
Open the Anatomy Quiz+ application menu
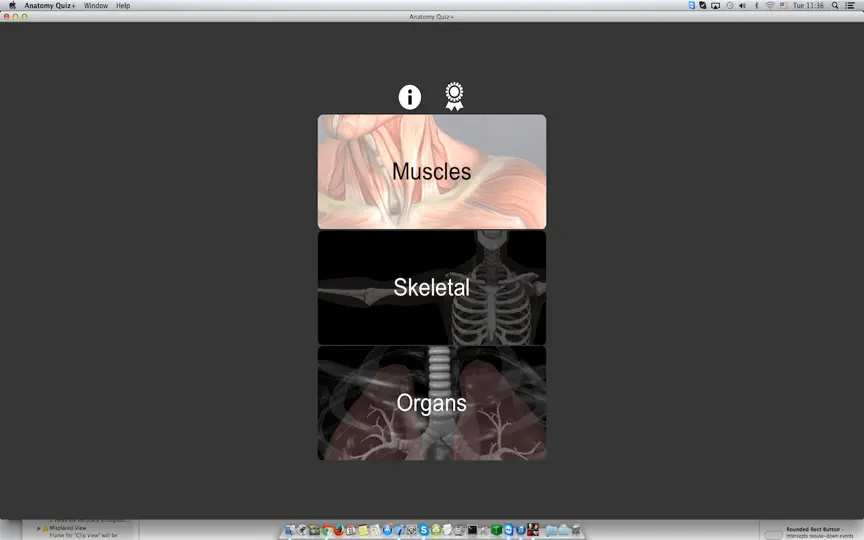pos(50,6)
